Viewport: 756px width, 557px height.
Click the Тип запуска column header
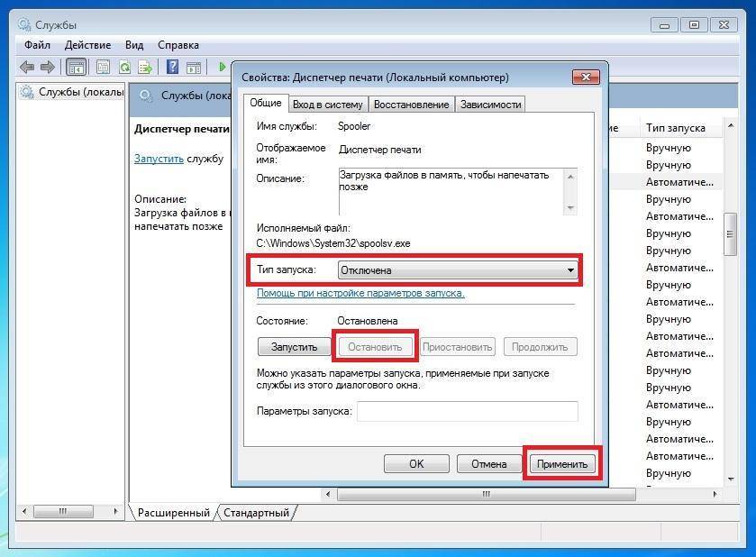(x=676, y=128)
